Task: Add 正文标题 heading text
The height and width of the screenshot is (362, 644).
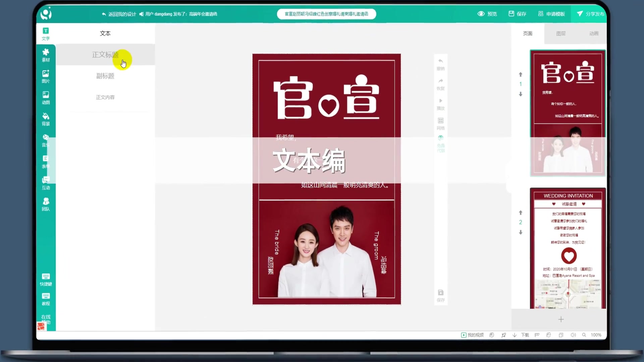Action: pyautogui.click(x=105, y=55)
